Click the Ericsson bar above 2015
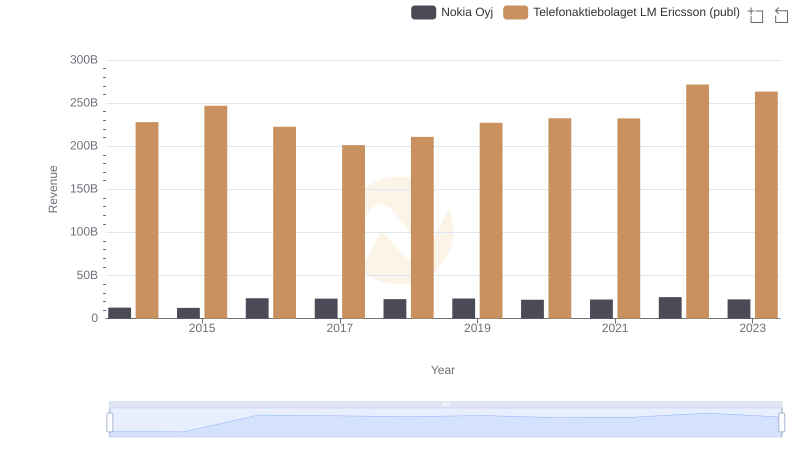This screenshot has height=461, width=800. pos(216,212)
